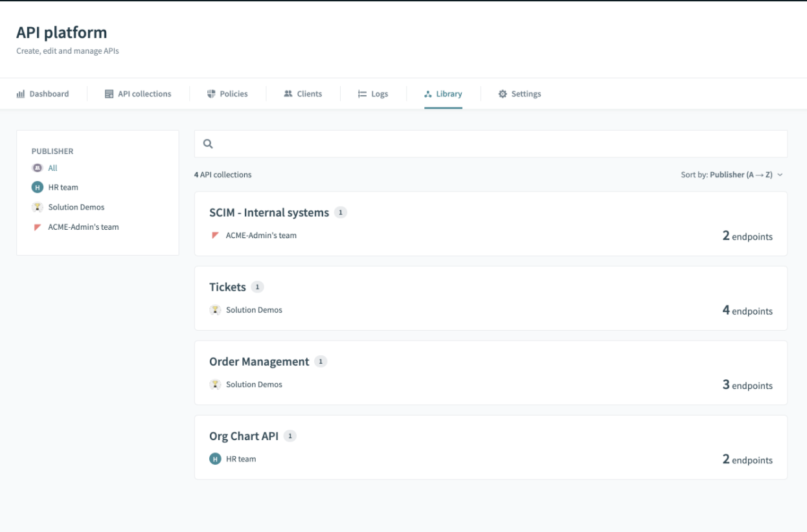Click the Settings gear icon
The width and height of the screenshot is (807, 532).
502,93
